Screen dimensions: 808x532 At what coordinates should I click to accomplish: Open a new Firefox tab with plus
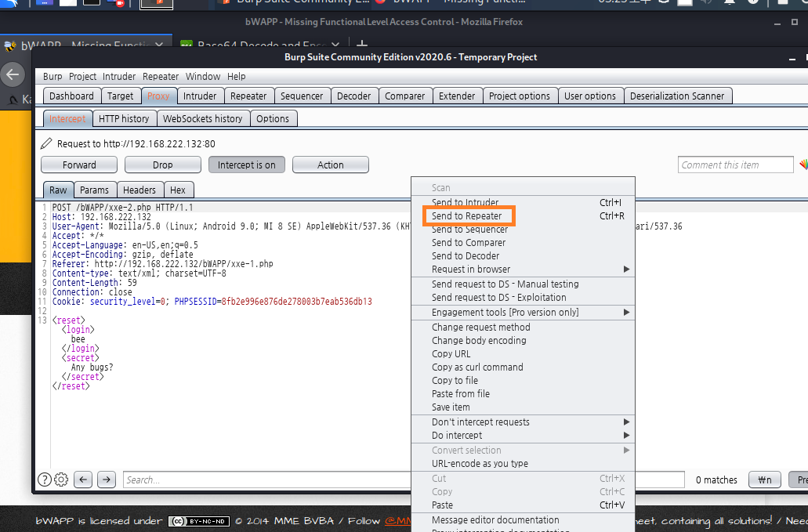(x=362, y=45)
